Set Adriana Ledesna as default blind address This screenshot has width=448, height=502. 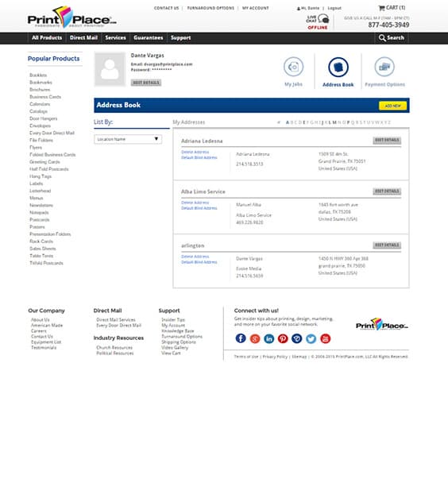199,157
